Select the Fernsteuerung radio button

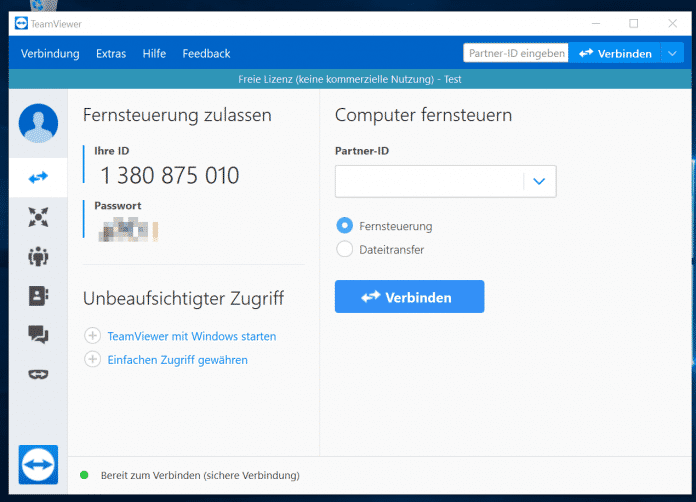point(345,226)
